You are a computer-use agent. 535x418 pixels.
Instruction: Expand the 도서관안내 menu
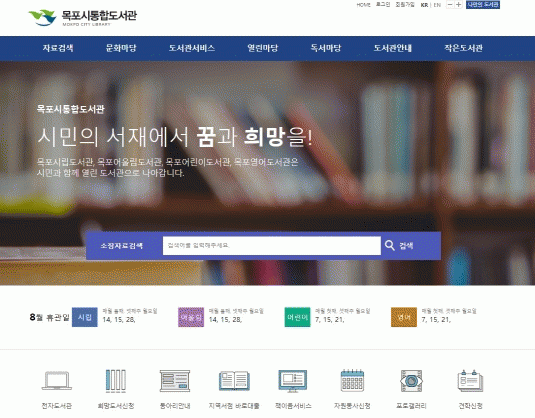click(x=392, y=48)
